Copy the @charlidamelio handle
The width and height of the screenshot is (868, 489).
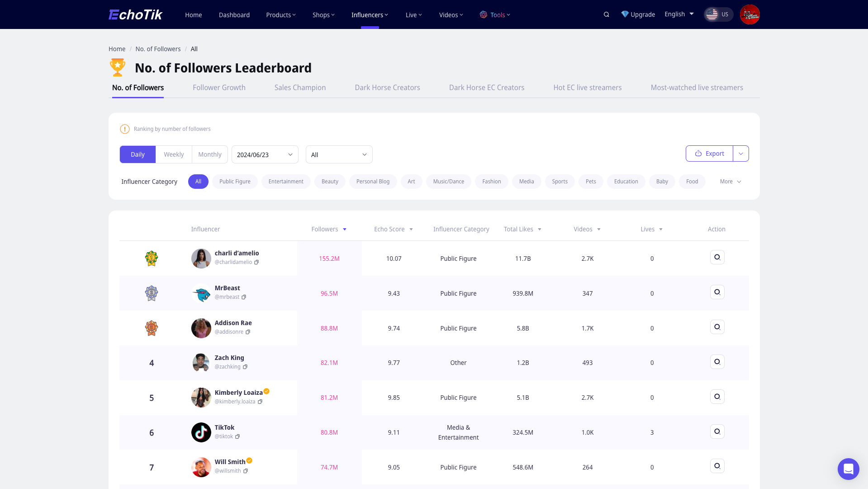256,262
